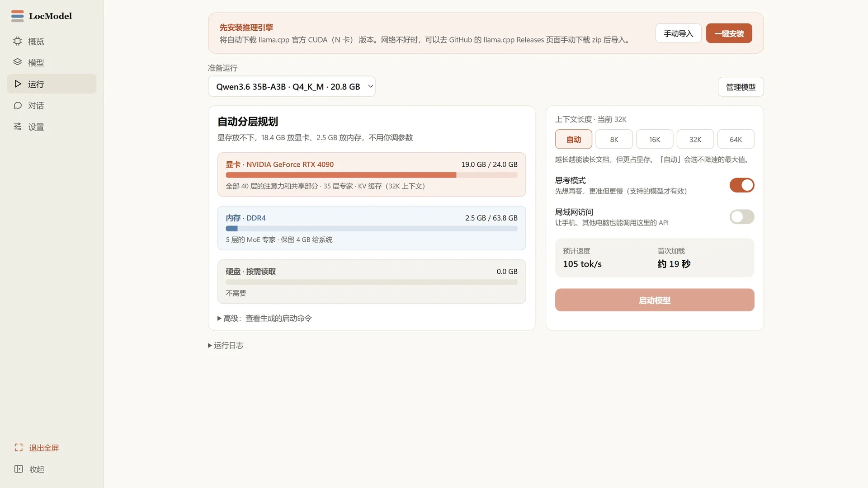Go to 设置 menu item
The height and width of the screenshot is (488, 868).
tap(52, 127)
